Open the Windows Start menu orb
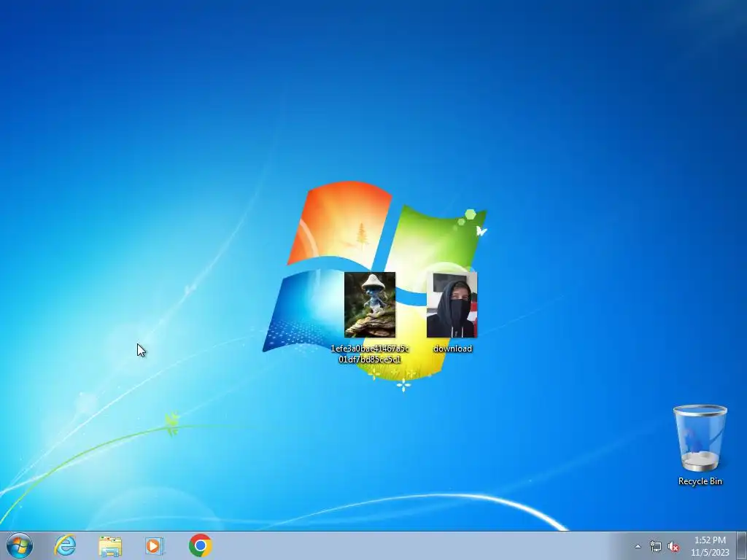This screenshot has height=560, width=747. 20,545
